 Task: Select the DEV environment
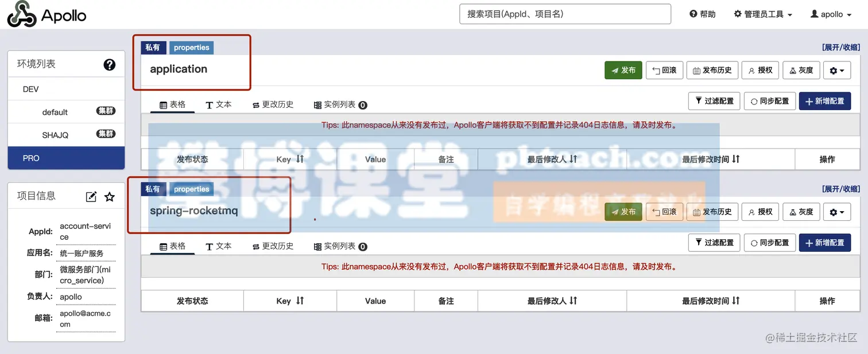66,89
